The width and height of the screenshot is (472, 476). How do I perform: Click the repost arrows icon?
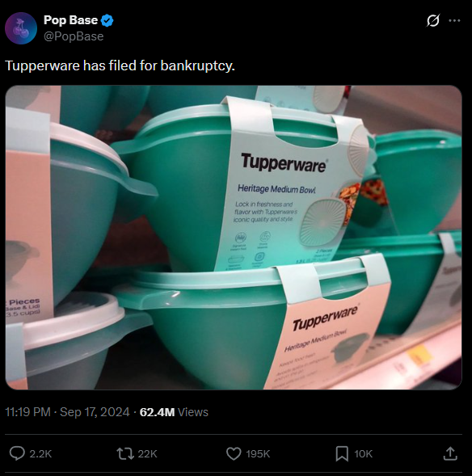point(125,453)
